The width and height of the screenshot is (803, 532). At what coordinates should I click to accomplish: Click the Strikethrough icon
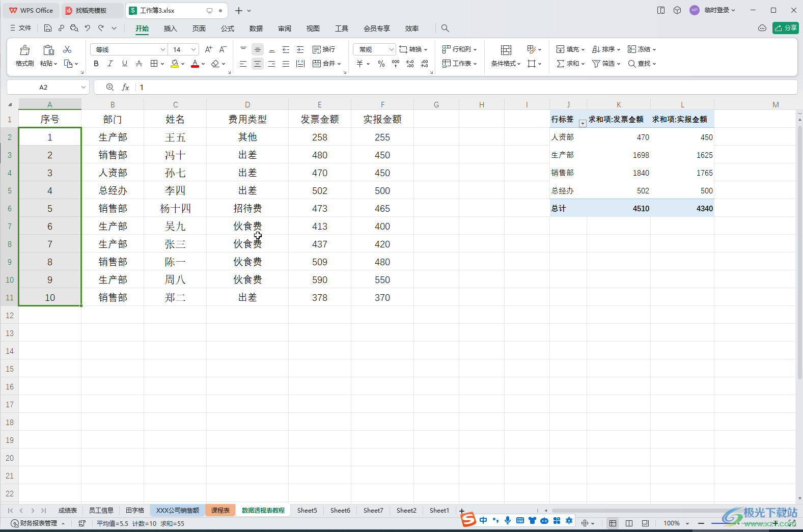coord(139,64)
